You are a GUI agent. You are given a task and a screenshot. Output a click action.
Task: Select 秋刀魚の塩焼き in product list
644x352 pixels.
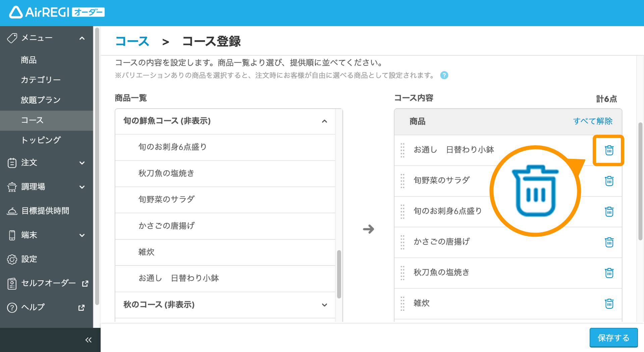225,174
